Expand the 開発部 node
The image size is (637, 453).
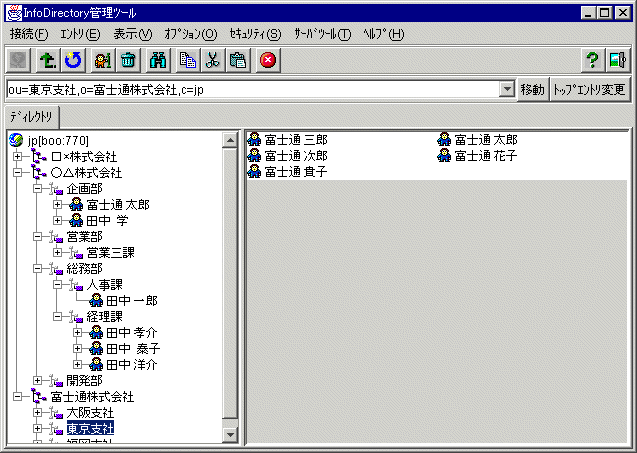37,381
